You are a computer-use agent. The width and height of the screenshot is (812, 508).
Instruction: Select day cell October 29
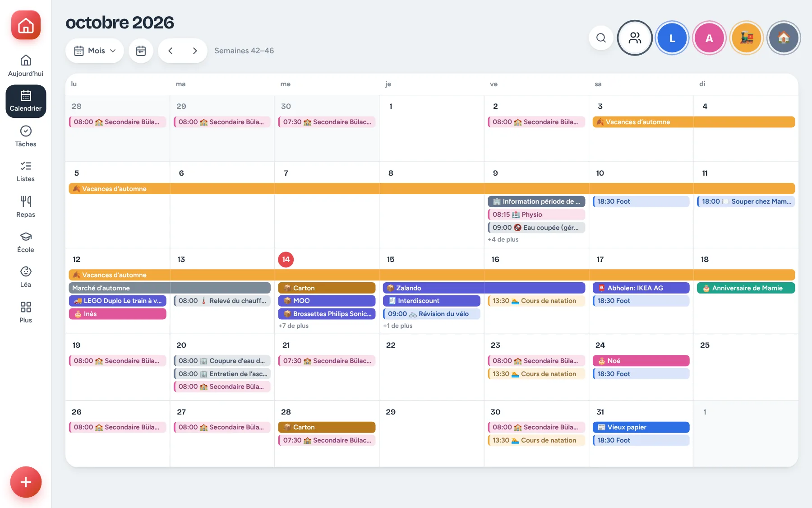432,434
